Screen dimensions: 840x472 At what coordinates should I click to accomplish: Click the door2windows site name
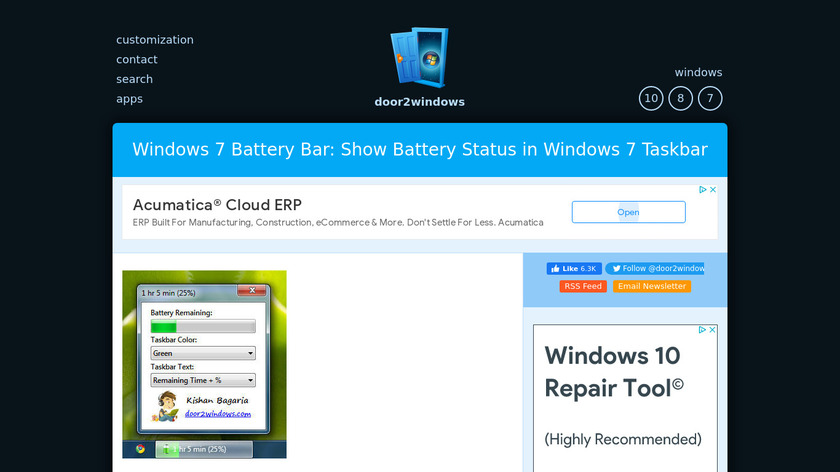[419, 102]
